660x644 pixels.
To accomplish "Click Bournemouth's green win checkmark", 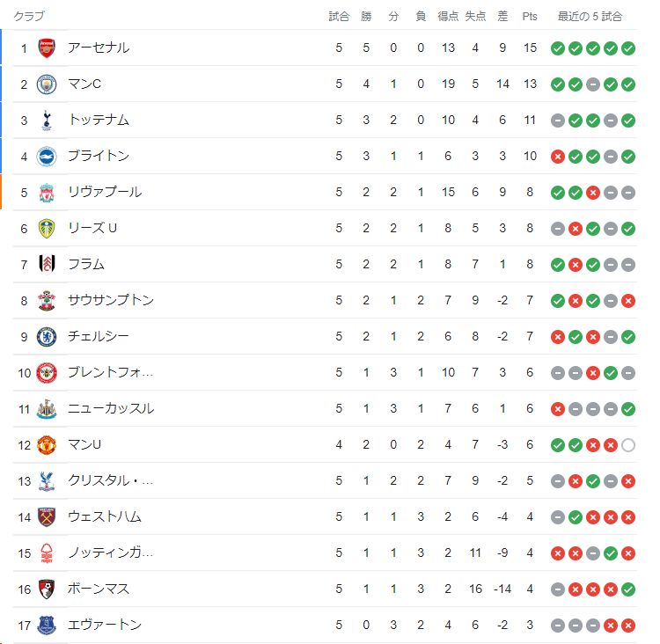I will [x=627, y=589].
